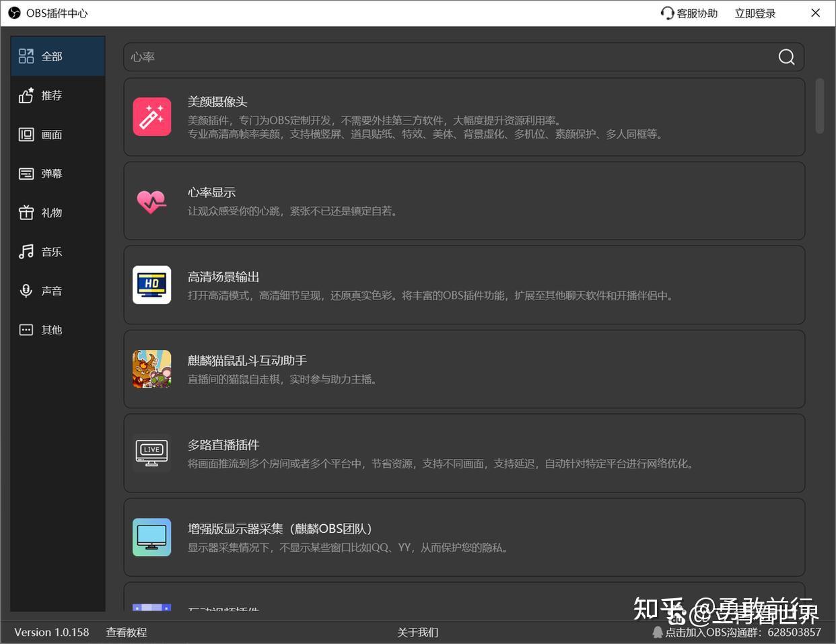This screenshot has height=644, width=836.
Task: Click the 立即登录 login button
Action: pyautogui.click(x=755, y=13)
